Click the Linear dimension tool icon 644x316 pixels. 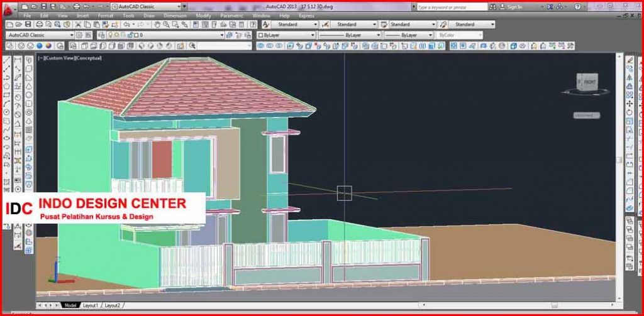click(x=18, y=60)
